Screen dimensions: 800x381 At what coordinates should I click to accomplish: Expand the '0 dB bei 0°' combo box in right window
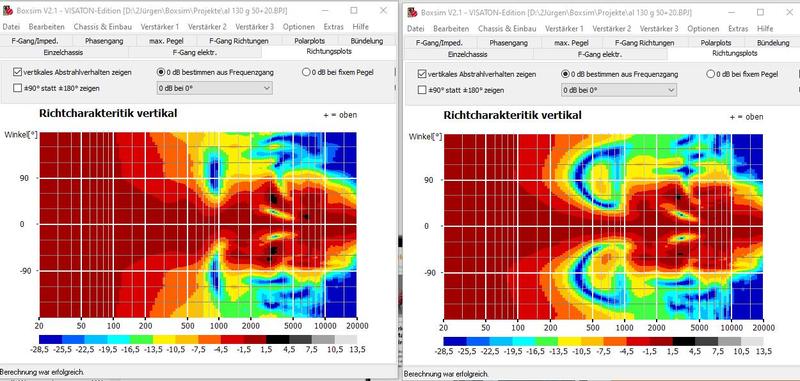click(x=619, y=90)
